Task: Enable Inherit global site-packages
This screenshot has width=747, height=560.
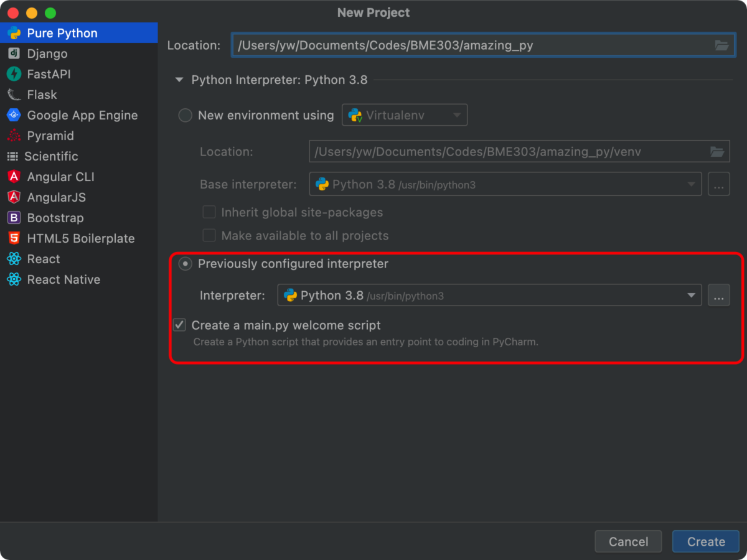Action: 209,212
